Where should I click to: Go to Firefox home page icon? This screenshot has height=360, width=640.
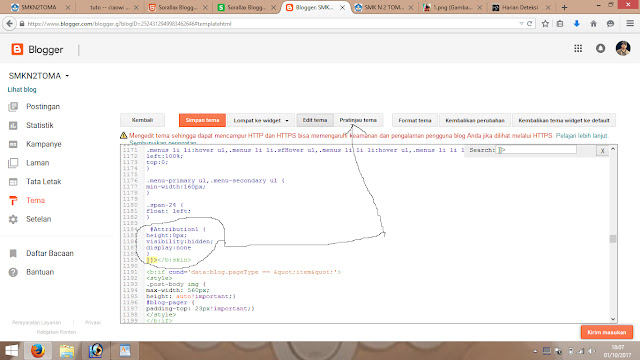593,24
